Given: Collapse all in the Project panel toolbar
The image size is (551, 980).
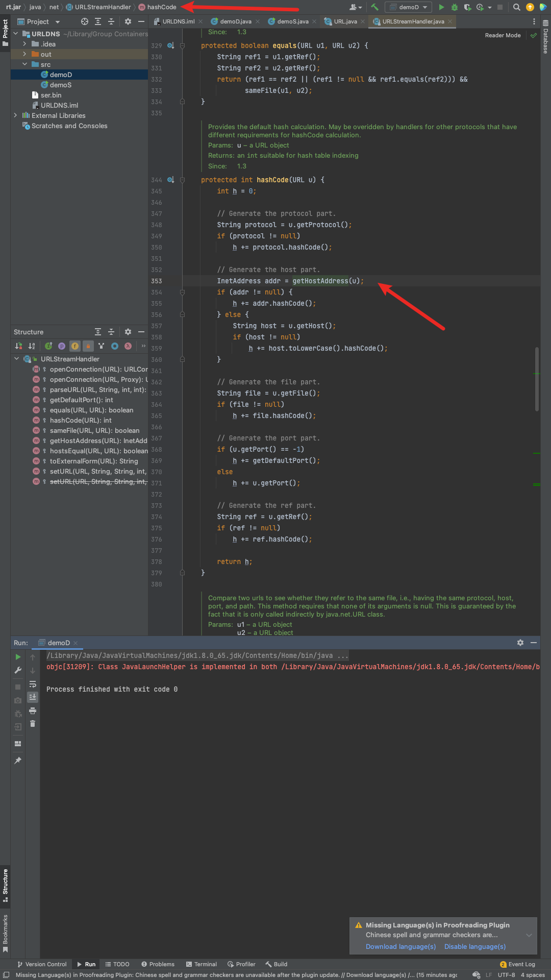Looking at the screenshot, I should click(x=111, y=21).
